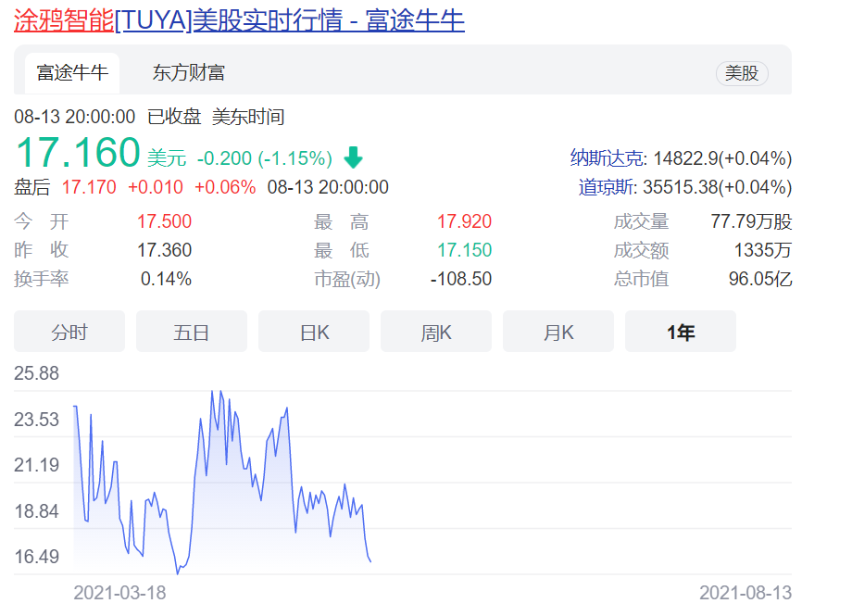Click the 成交量 label
The image size is (852, 616).
(641, 221)
